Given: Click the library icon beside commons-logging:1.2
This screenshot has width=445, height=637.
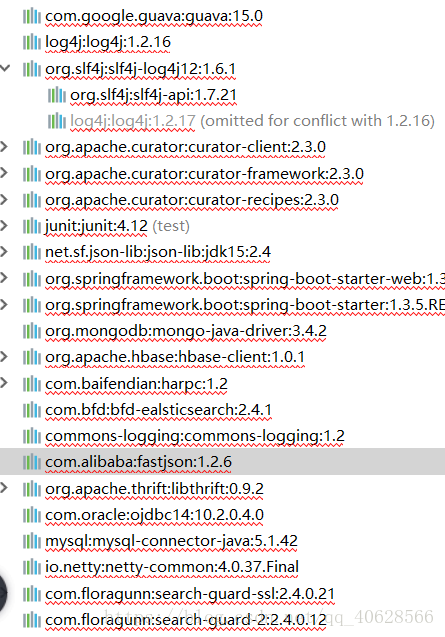Looking at the screenshot, I should coord(32,436).
